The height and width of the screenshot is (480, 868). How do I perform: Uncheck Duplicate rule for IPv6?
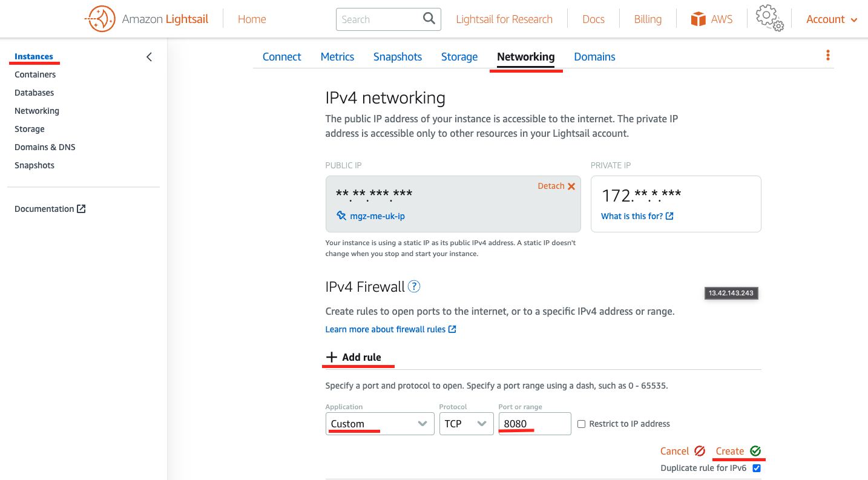click(757, 468)
